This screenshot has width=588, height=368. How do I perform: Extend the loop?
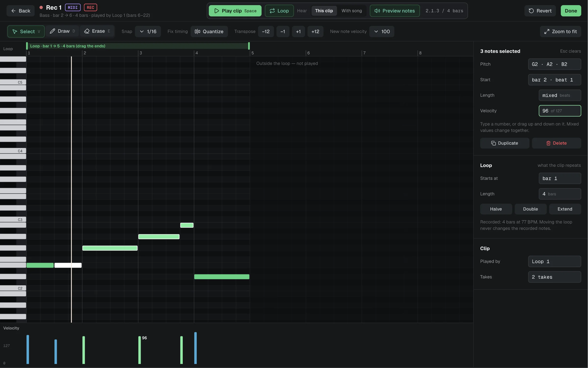(x=565, y=209)
